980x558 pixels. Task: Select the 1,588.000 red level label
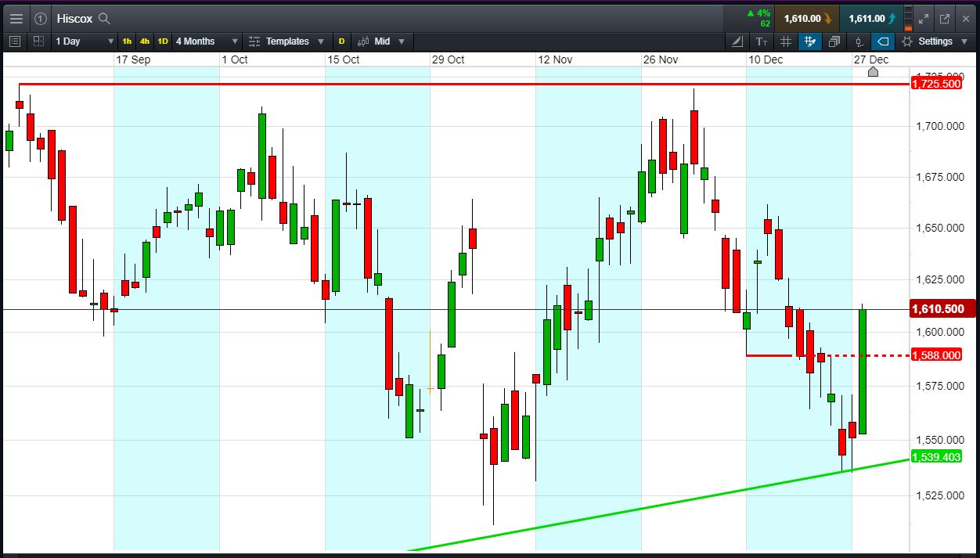[936, 355]
